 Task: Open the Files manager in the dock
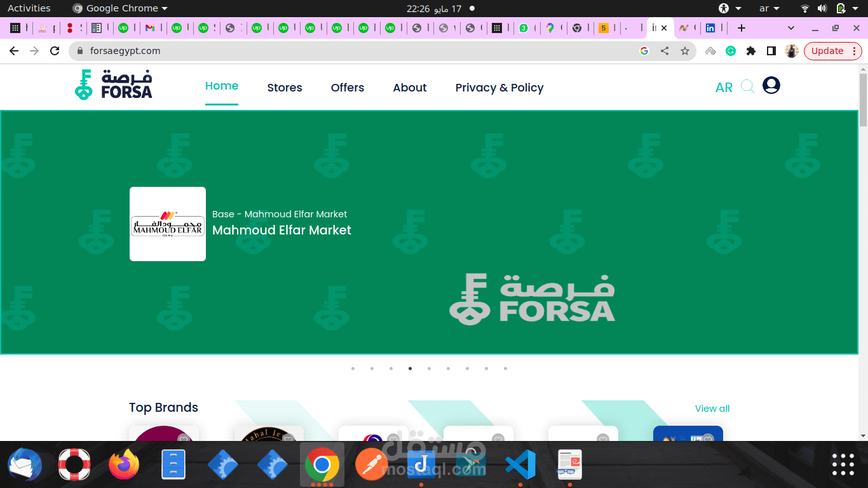coord(173,464)
